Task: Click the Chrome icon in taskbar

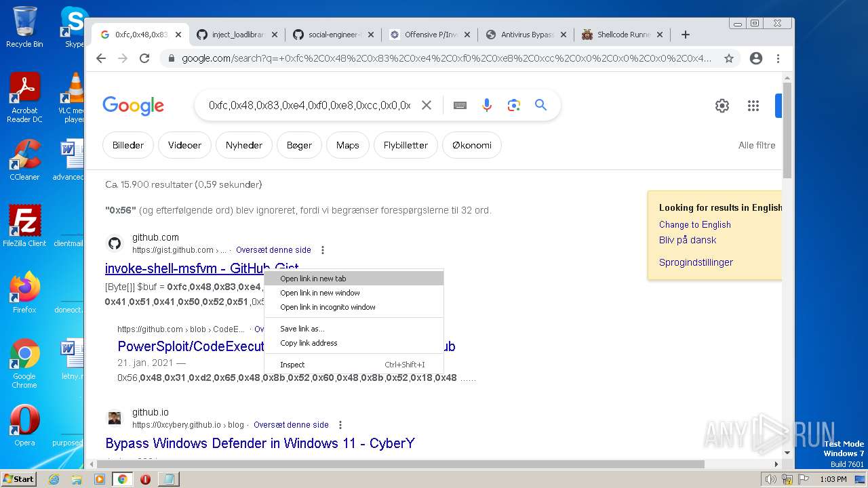Action: pyautogui.click(x=123, y=479)
